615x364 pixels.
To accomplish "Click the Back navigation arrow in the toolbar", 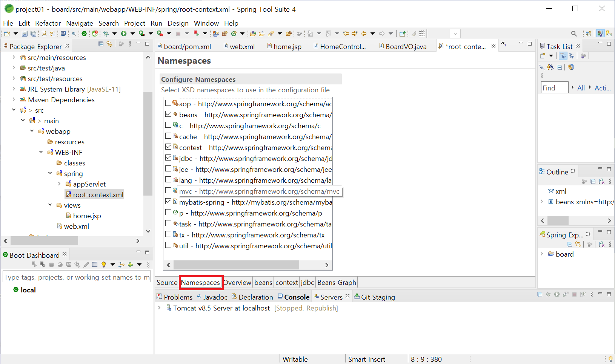I will [x=364, y=34].
